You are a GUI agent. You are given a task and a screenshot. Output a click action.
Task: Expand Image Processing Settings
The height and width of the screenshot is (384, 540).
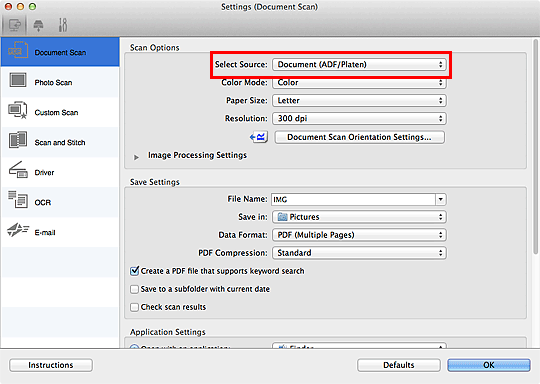tap(136, 157)
